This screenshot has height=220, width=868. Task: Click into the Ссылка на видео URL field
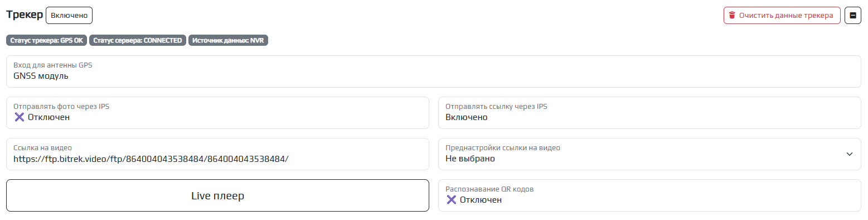tap(217, 154)
